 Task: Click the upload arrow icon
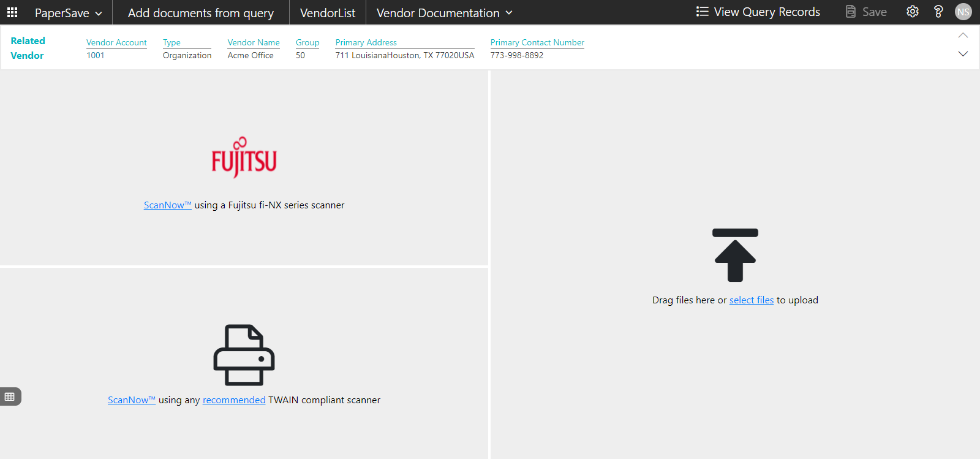[735, 255]
